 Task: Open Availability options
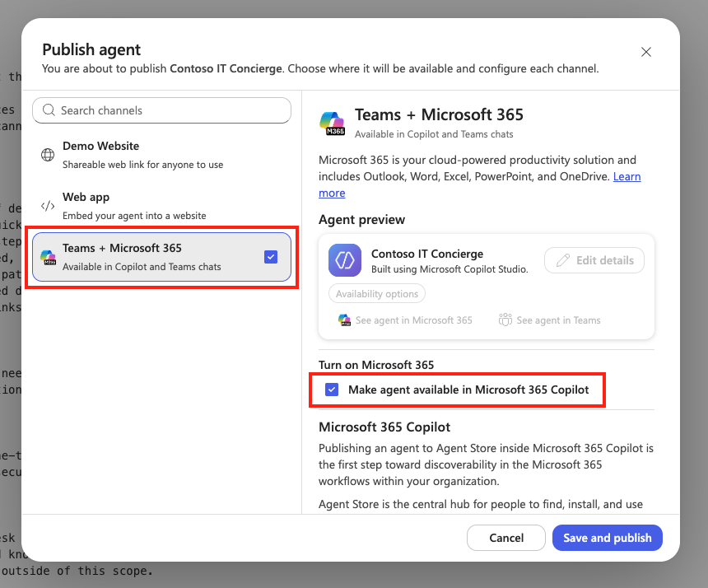coord(377,293)
